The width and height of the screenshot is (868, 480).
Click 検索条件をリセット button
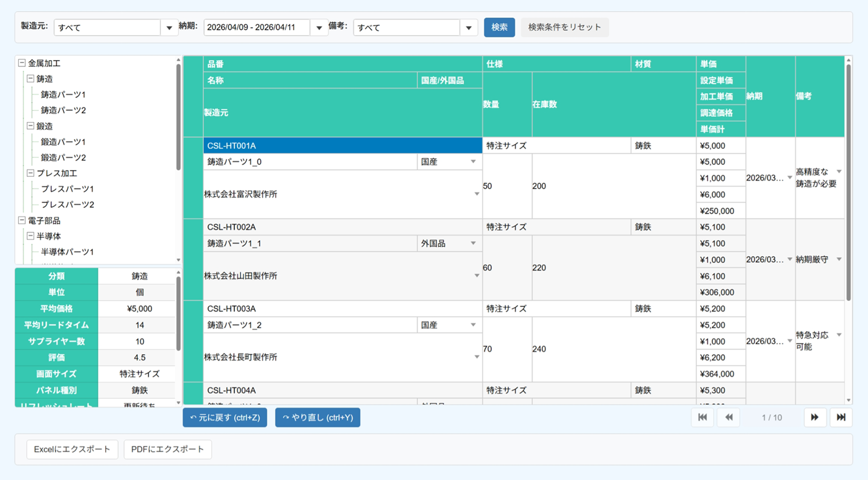click(564, 27)
